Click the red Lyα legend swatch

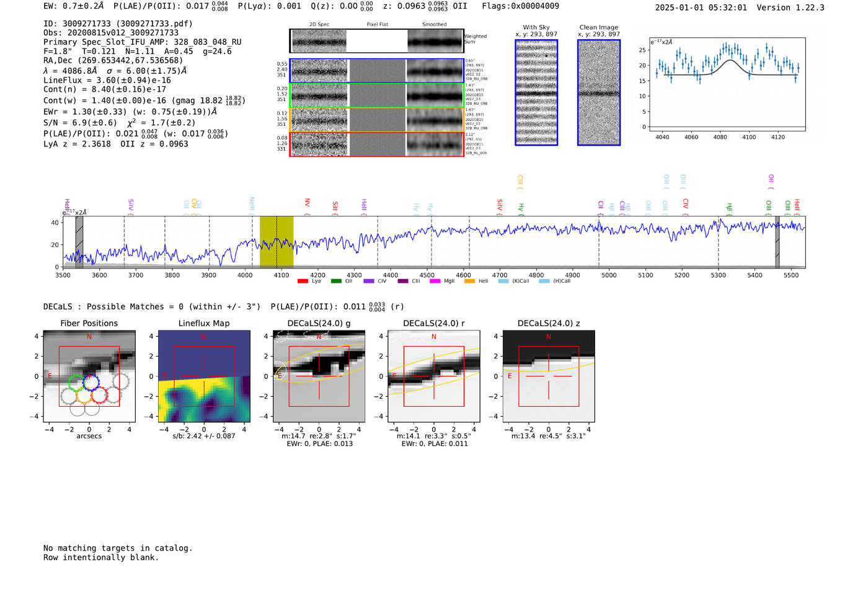tap(303, 281)
